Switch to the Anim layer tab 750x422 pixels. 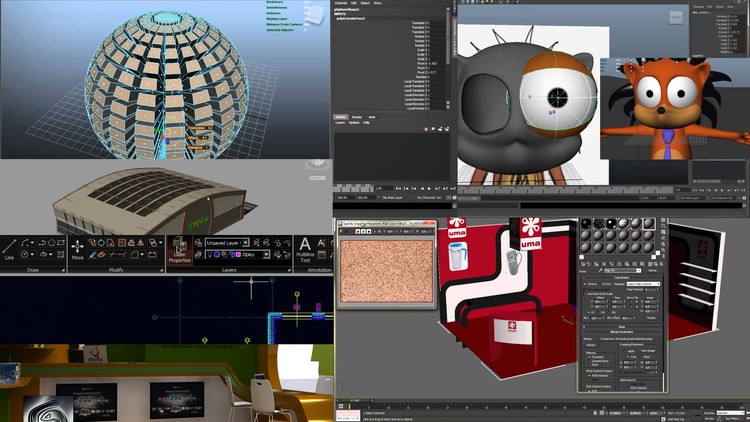tap(372, 117)
